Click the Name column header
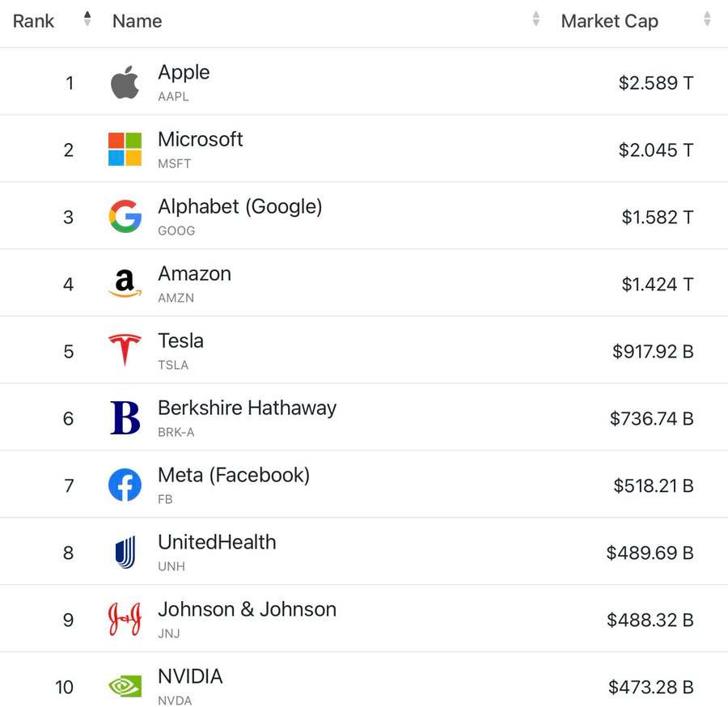 tap(138, 21)
